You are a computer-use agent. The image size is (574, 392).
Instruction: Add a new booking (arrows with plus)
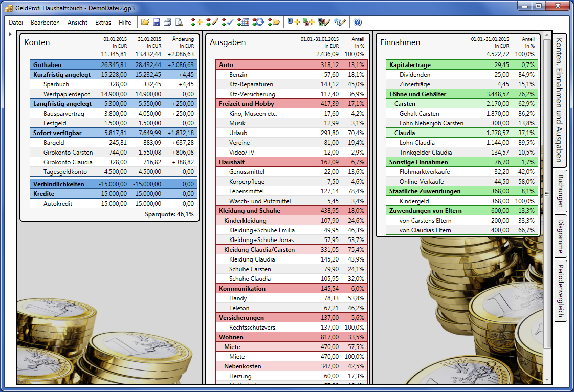196,22
